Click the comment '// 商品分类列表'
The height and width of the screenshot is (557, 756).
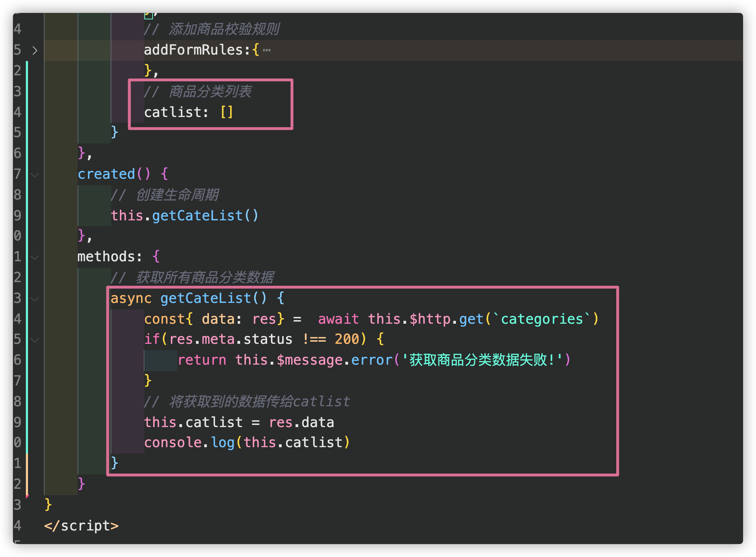click(198, 92)
